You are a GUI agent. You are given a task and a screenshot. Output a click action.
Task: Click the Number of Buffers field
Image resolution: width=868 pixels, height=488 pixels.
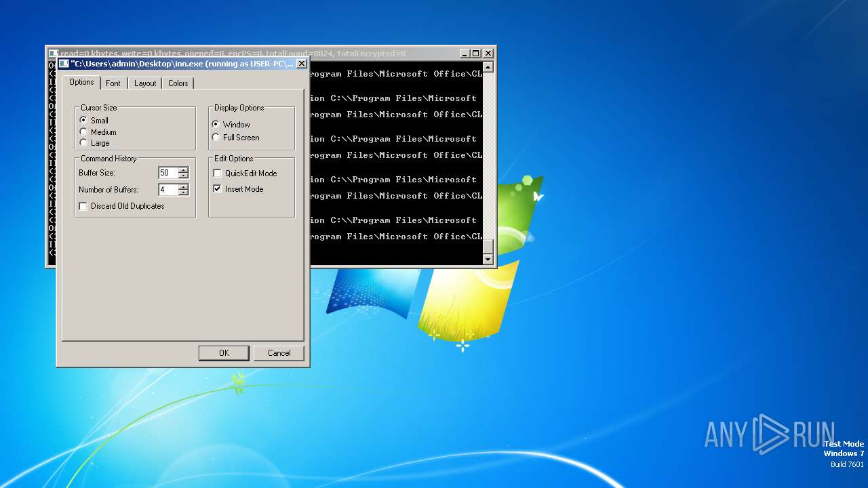coord(167,190)
